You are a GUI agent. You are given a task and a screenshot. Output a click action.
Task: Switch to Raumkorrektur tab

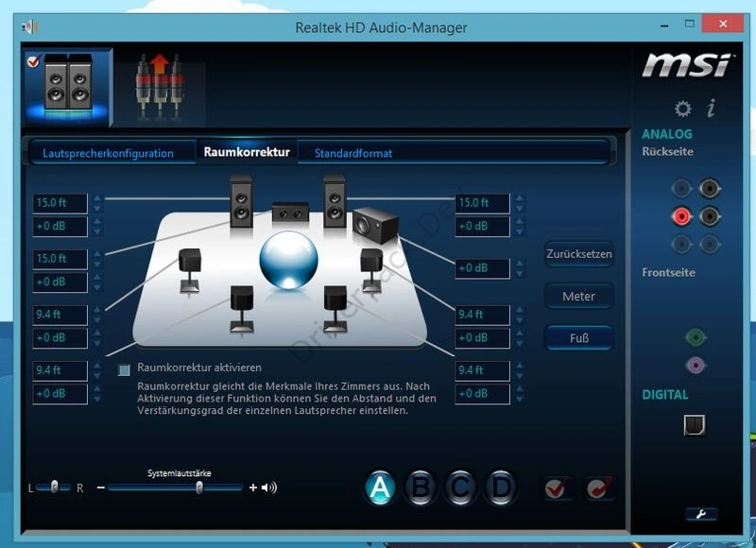pyautogui.click(x=247, y=152)
